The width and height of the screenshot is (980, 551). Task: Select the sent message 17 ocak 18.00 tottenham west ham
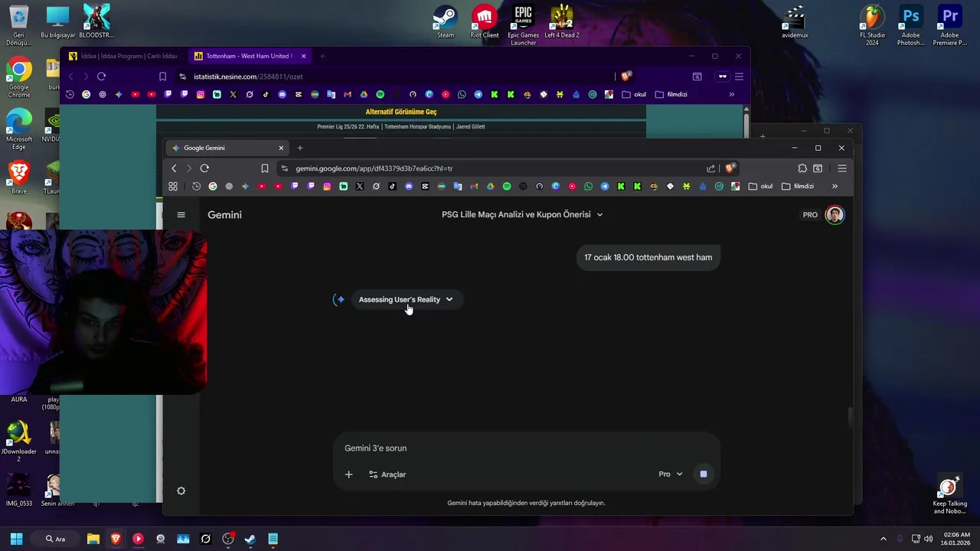pos(648,258)
